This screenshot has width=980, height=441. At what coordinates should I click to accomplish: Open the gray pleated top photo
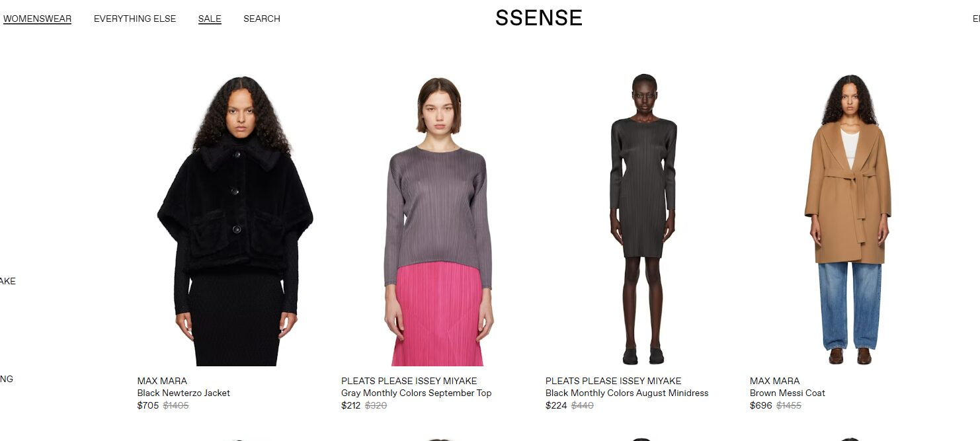(x=439, y=221)
